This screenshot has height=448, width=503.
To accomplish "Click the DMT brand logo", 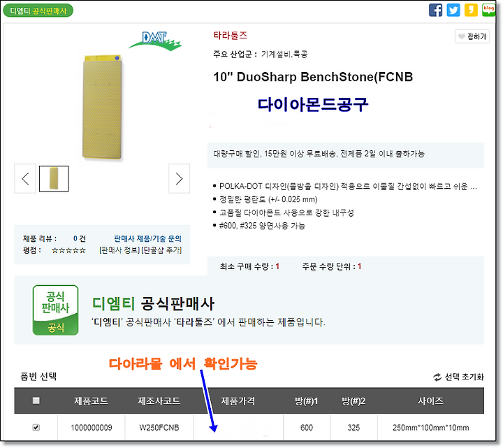I will tap(155, 41).
